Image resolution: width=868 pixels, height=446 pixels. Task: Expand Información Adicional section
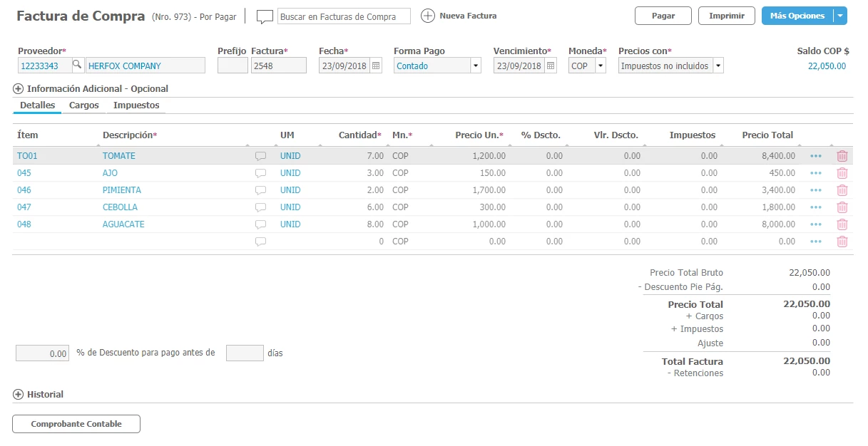(x=19, y=89)
